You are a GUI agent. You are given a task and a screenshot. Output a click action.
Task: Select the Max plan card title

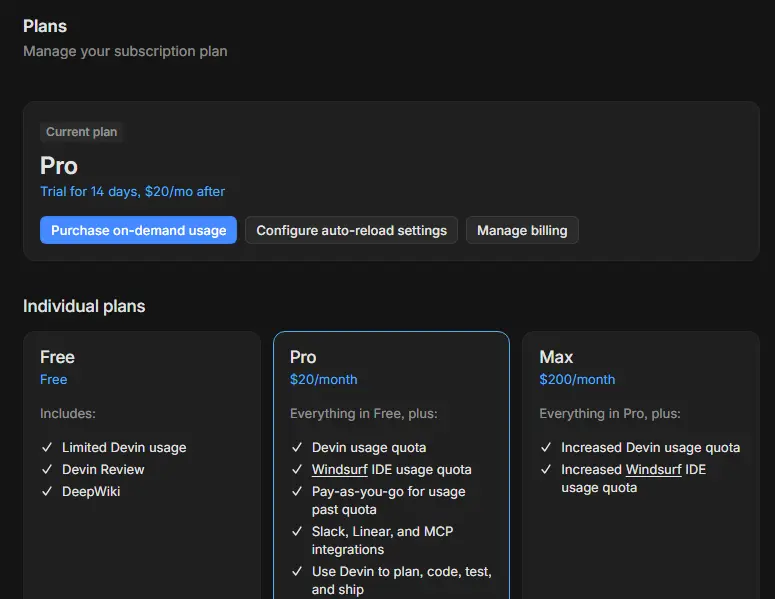556,357
